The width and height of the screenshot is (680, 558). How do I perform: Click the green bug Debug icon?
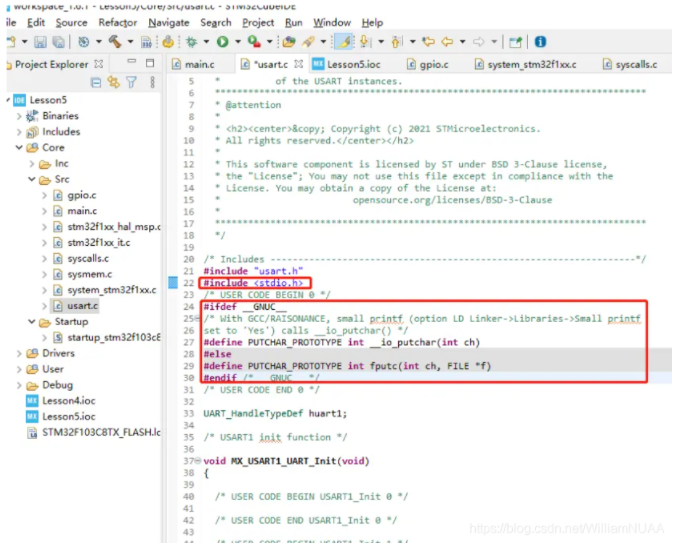click(191, 42)
